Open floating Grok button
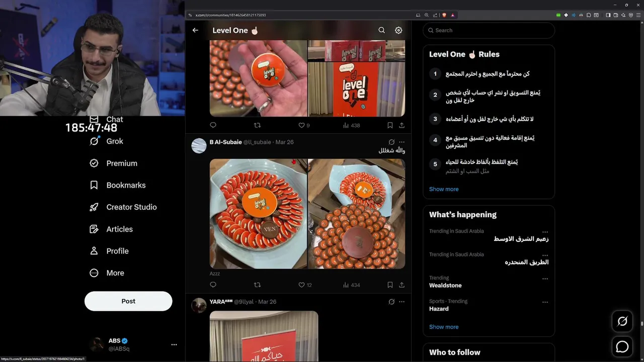This screenshot has height=362, width=644. tap(622, 321)
